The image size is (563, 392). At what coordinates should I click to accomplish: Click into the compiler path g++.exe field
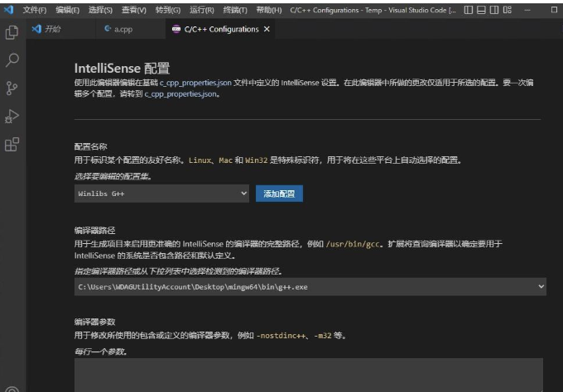click(310, 287)
